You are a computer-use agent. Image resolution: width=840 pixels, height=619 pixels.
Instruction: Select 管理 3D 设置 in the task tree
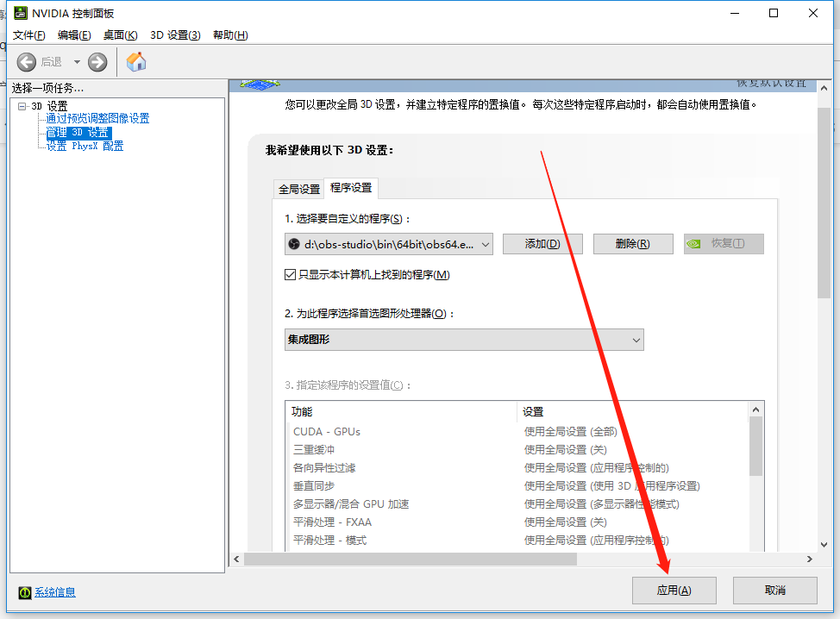point(78,132)
